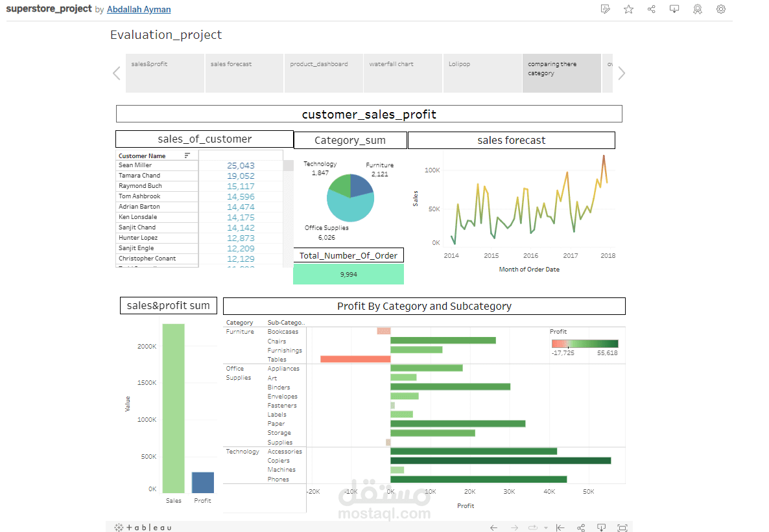Switch to the waterfall chart story tab
This screenshot has height=532, width=769.
point(403,73)
